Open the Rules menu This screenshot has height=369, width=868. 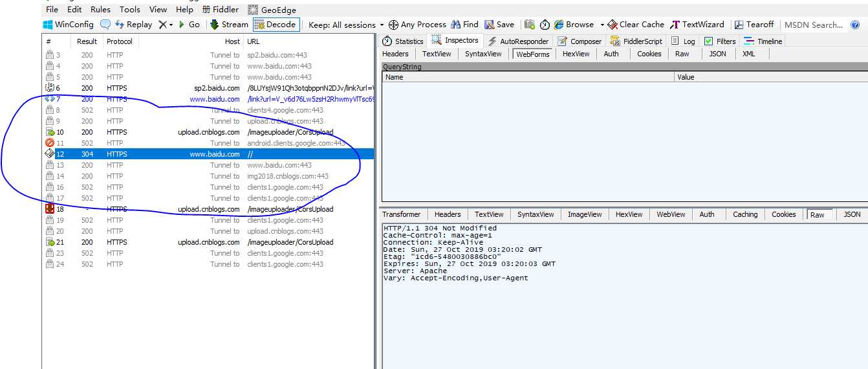[x=100, y=10]
